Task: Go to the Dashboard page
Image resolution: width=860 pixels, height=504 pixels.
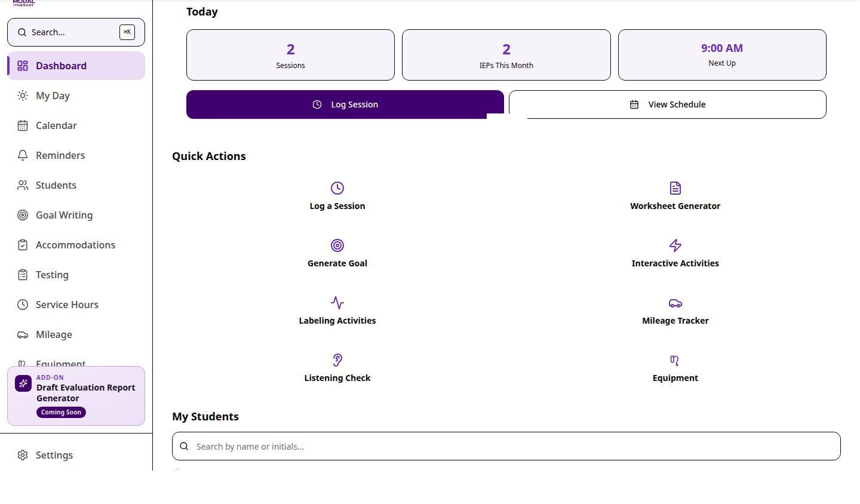Action: pyautogui.click(x=76, y=66)
